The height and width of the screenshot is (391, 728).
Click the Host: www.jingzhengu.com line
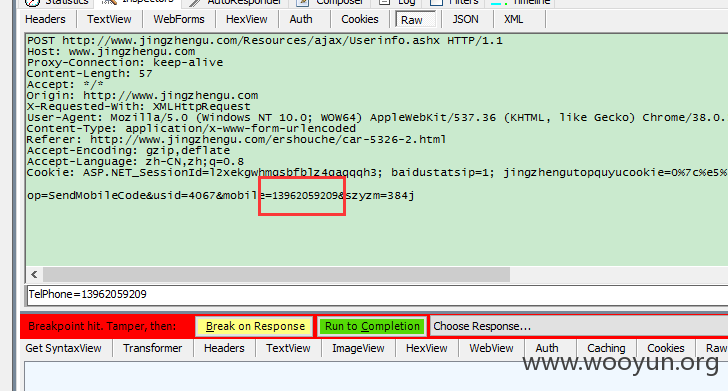111,52
